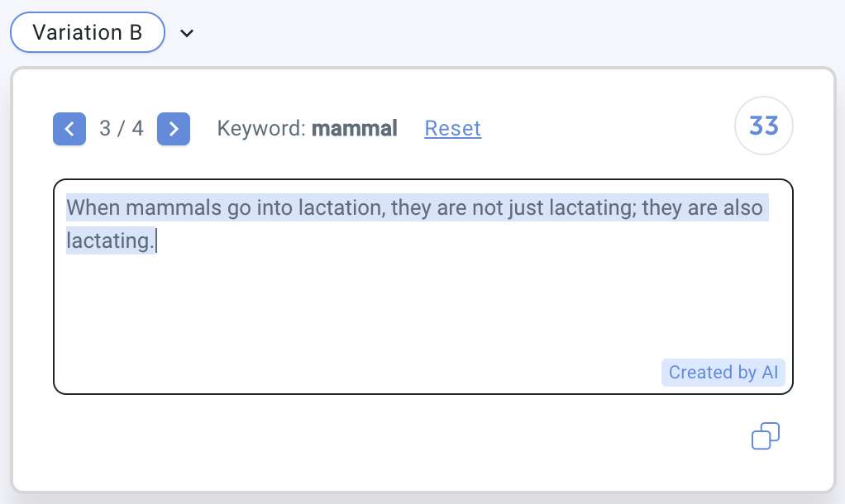Screen dimensions: 845x504
Task: Click the score circle showing 33
Action: pyautogui.click(x=764, y=126)
